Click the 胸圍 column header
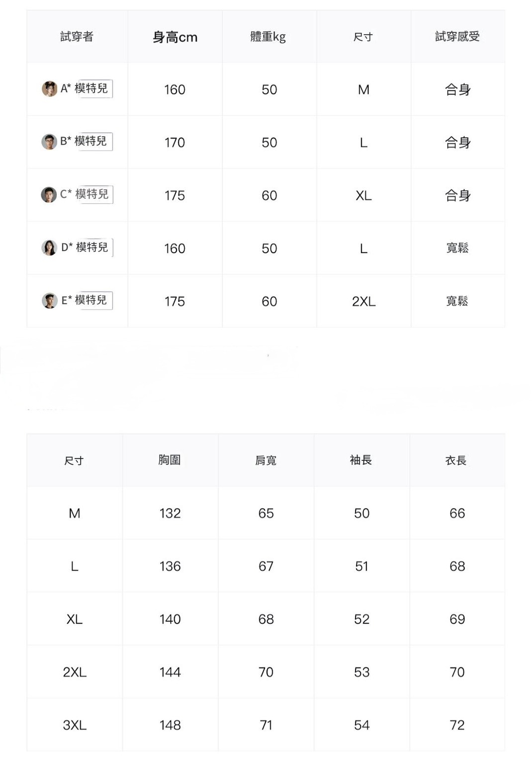 [x=170, y=460]
